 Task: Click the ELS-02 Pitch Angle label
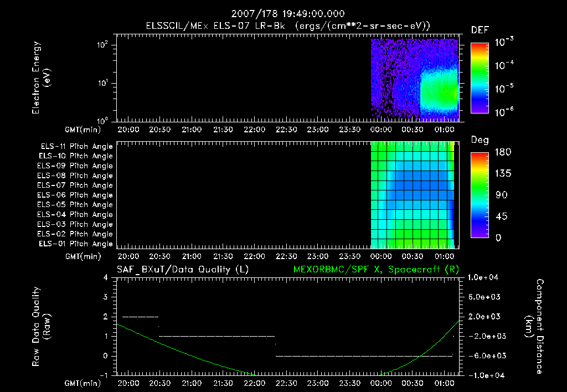(x=75, y=234)
